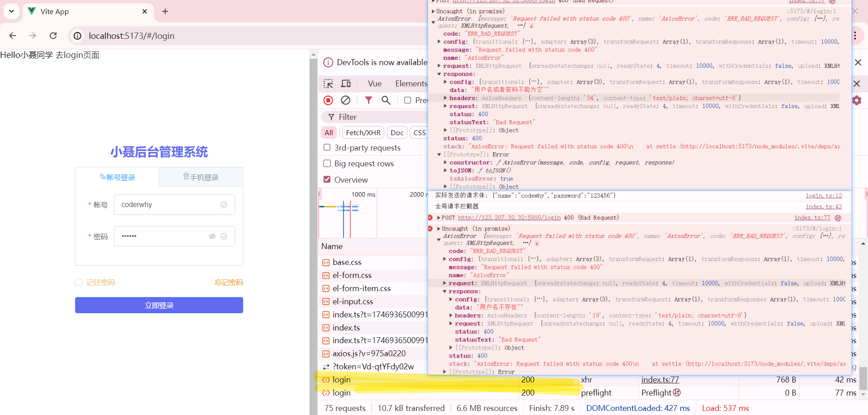Click the address bar URL localhost:5173
This screenshot has width=868, height=415.
[131, 36]
